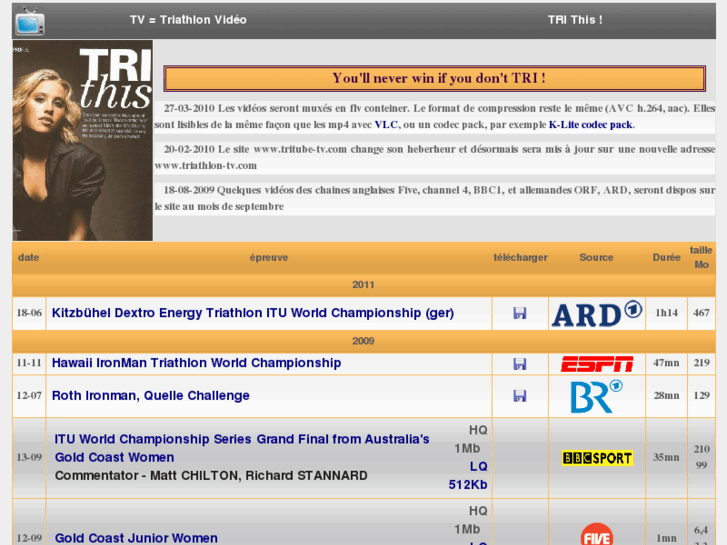Click the duration cell '47mn'
This screenshot has height=545, width=727.
pos(666,363)
